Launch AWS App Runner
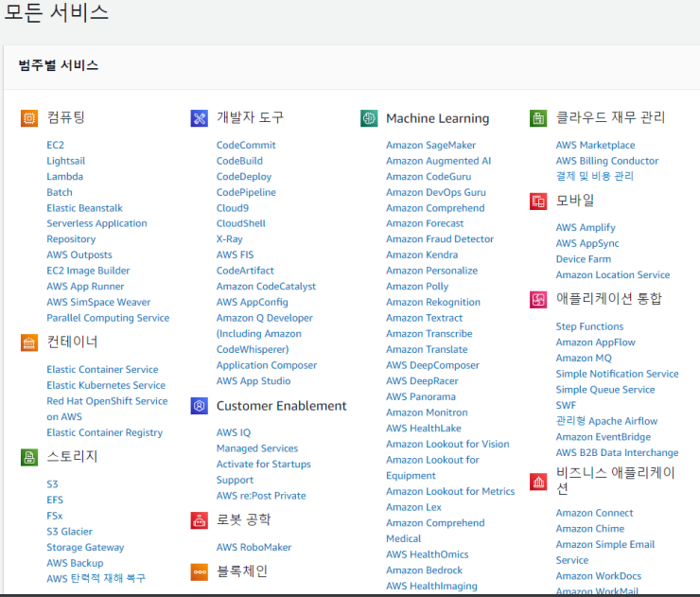Screen dimensions: 700x597 click(x=85, y=287)
